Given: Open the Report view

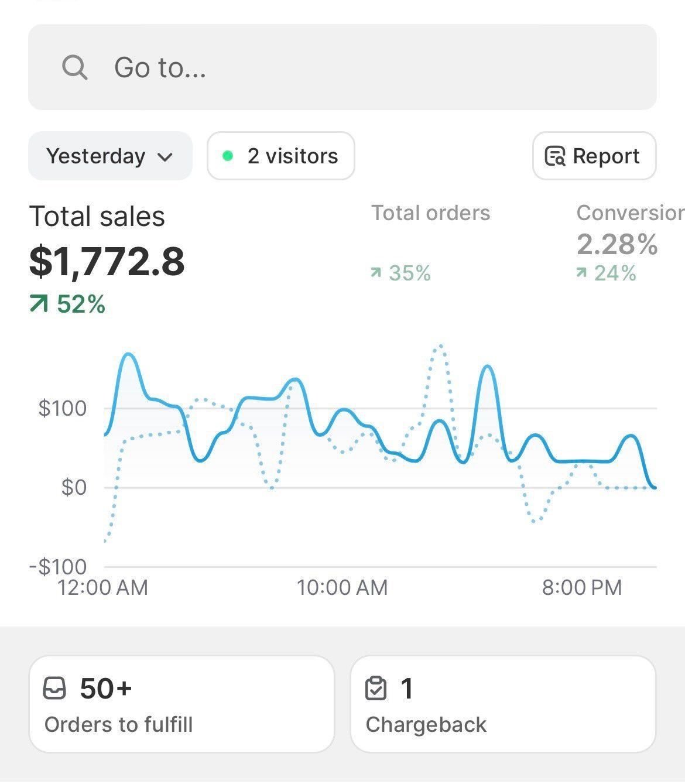Looking at the screenshot, I should [593, 156].
